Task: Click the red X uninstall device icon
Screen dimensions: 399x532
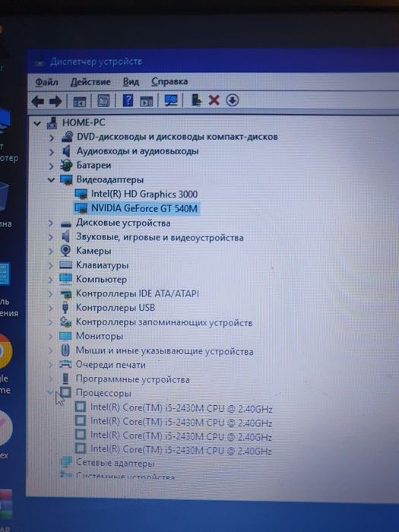Action: pyautogui.click(x=214, y=100)
